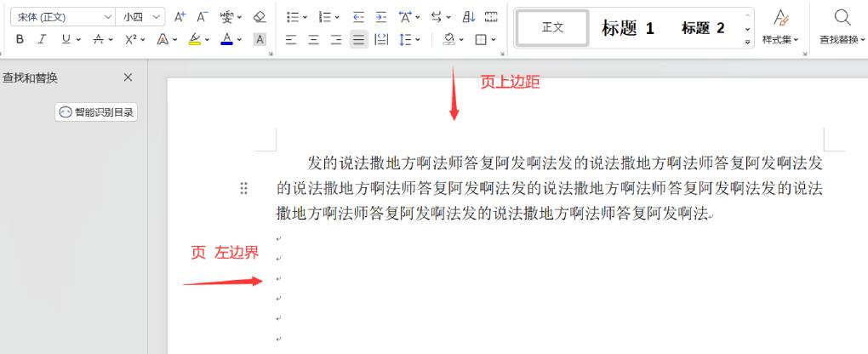Click the paragraph drag handle dots
Screen dimensions: 868x354
tap(243, 188)
